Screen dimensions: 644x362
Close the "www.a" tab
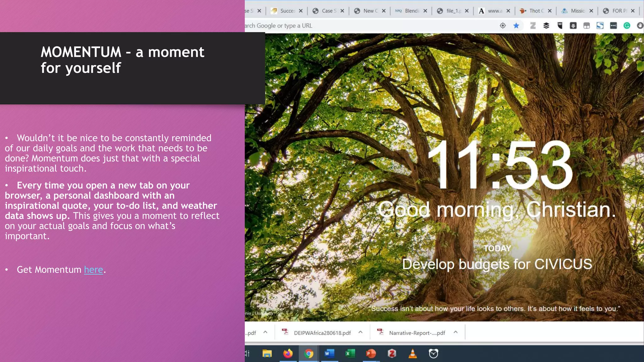tap(508, 11)
